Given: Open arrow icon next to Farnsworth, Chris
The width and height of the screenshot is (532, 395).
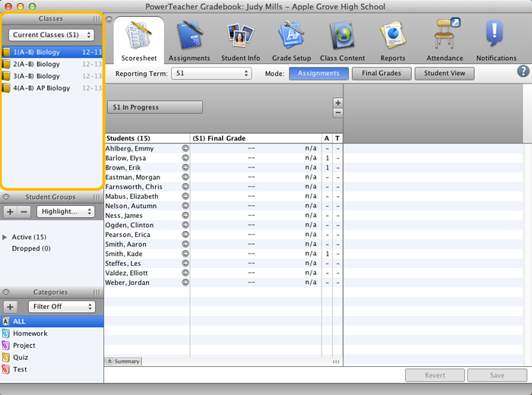Looking at the screenshot, I should pos(185,186).
